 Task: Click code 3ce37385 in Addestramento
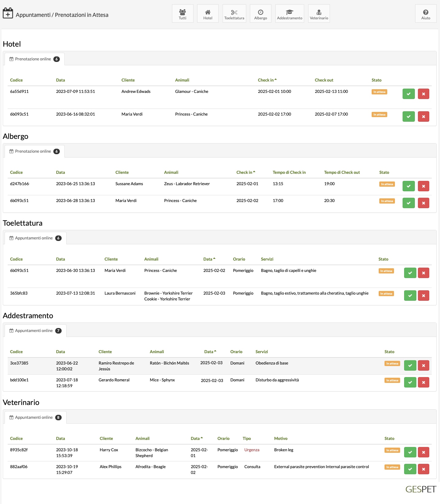click(19, 363)
